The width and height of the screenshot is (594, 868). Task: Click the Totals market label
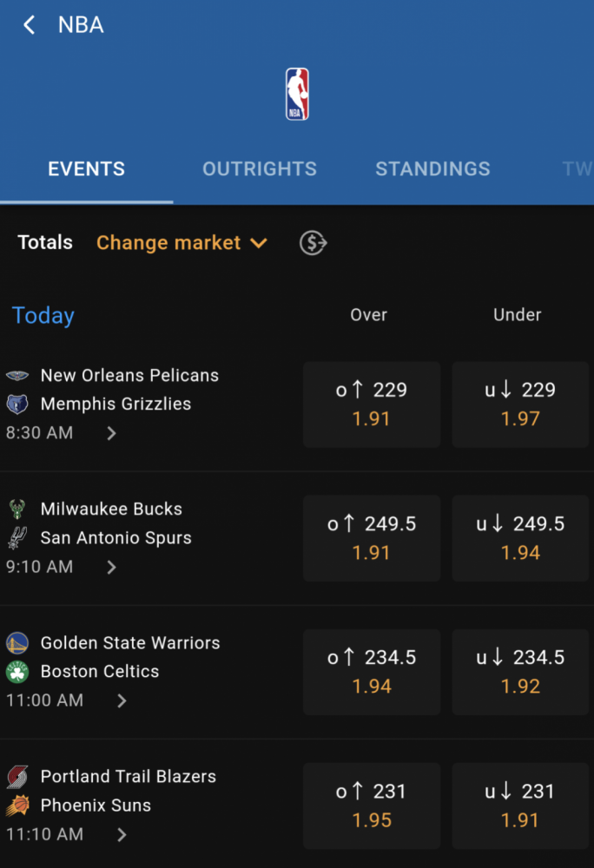click(x=45, y=242)
